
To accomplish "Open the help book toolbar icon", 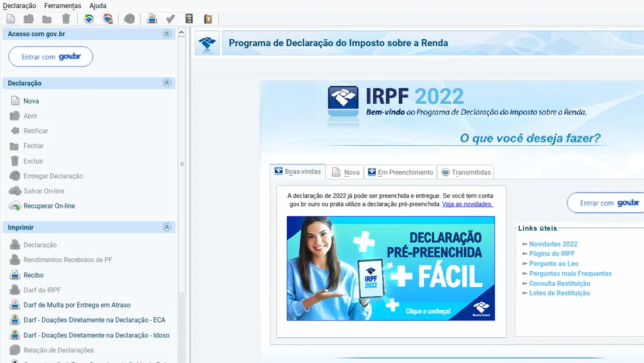I will [x=208, y=19].
